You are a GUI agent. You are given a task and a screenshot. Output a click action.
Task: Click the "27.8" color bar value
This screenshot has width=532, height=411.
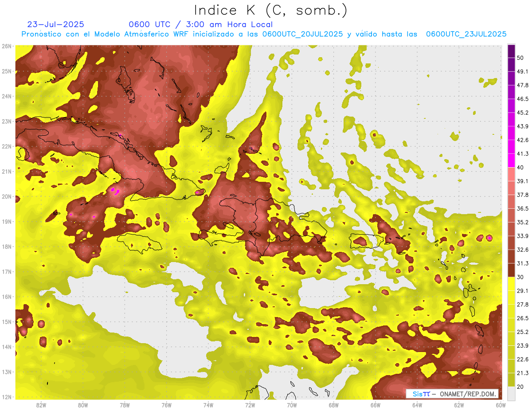point(523,305)
